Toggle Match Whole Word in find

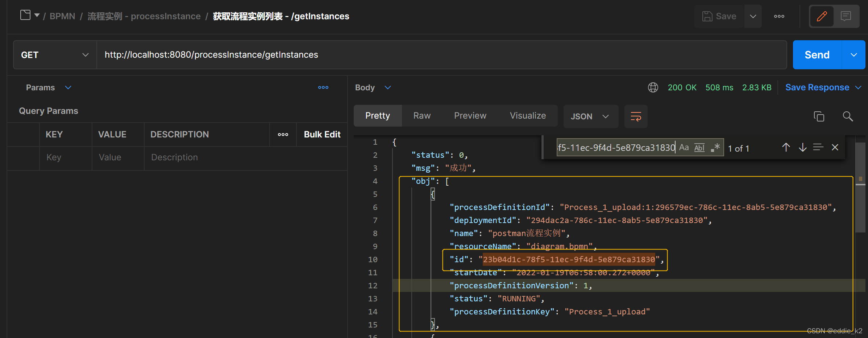[x=699, y=148]
